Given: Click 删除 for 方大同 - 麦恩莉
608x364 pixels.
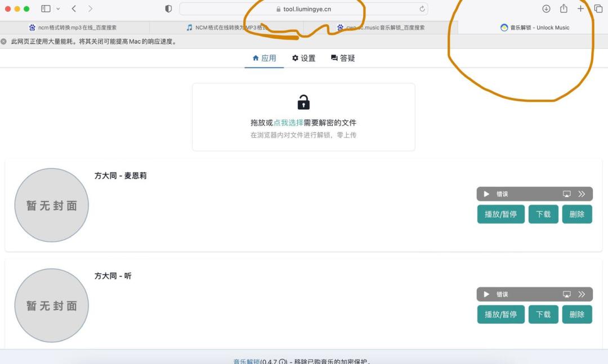Looking at the screenshot, I should [x=577, y=214].
